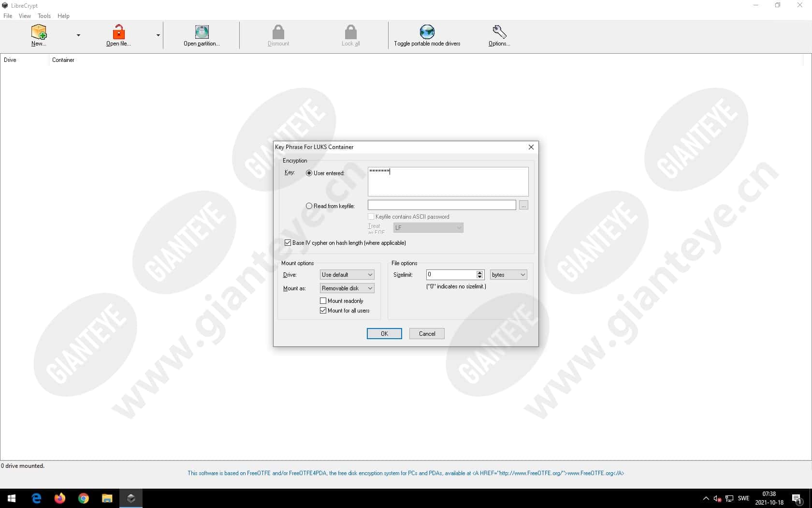Select the Read from keyfile radio button
The width and height of the screenshot is (812, 508).
(x=309, y=206)
